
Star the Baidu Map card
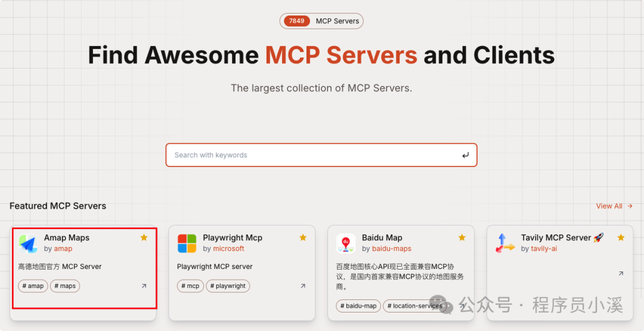(462, 237)
